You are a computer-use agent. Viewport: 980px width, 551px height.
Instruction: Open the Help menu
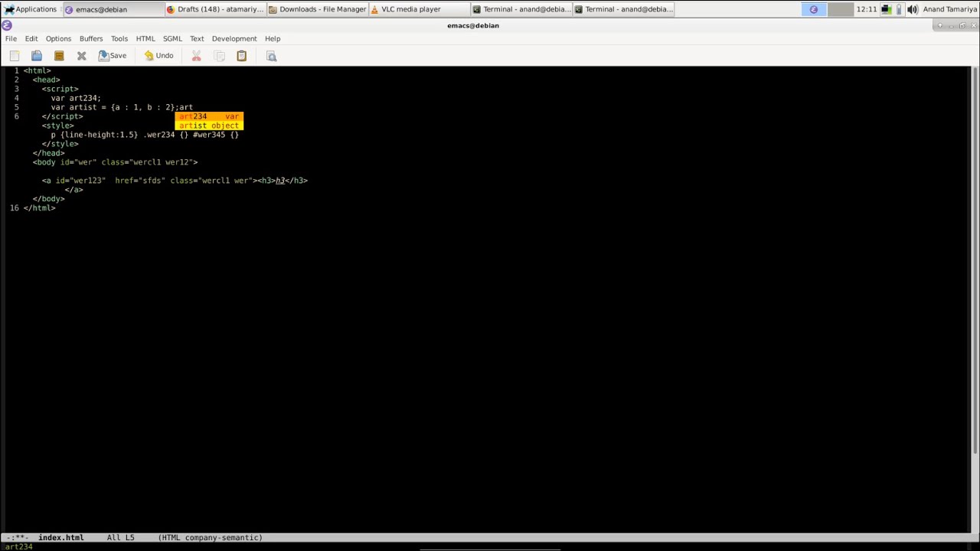273,38
